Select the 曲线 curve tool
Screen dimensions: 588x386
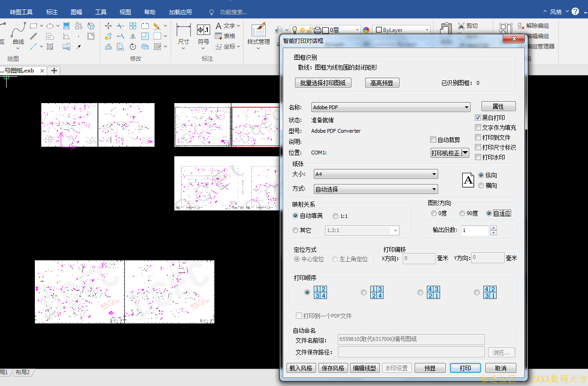(x=18, y=33)
